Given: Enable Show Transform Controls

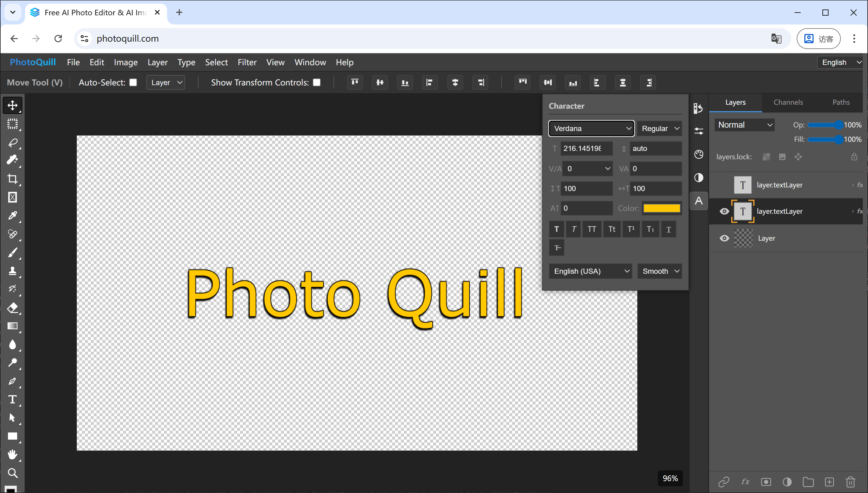Looking at the screenshot, I should click(x=317, y=82).
